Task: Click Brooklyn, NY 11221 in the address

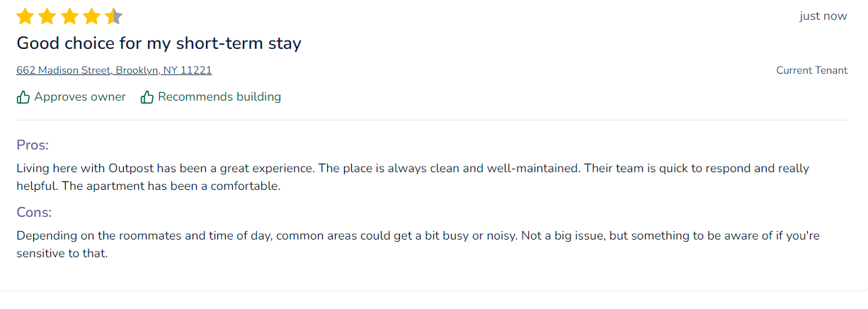Action: (164, 70)
